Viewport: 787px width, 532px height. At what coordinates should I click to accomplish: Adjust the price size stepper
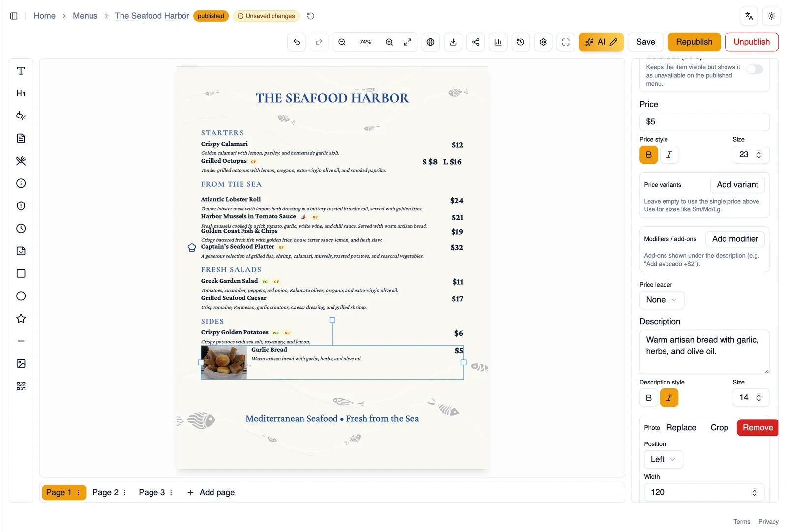click(x=759, y=155)
